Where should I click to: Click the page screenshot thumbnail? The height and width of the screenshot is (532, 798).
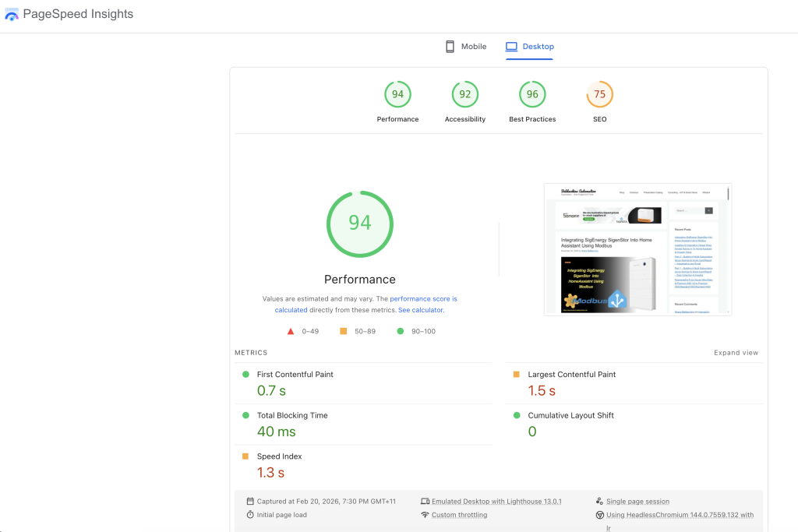[637, 249]
